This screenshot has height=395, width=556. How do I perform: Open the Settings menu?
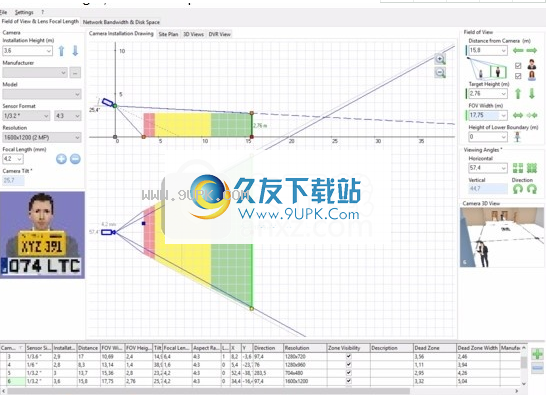point(24,12)
